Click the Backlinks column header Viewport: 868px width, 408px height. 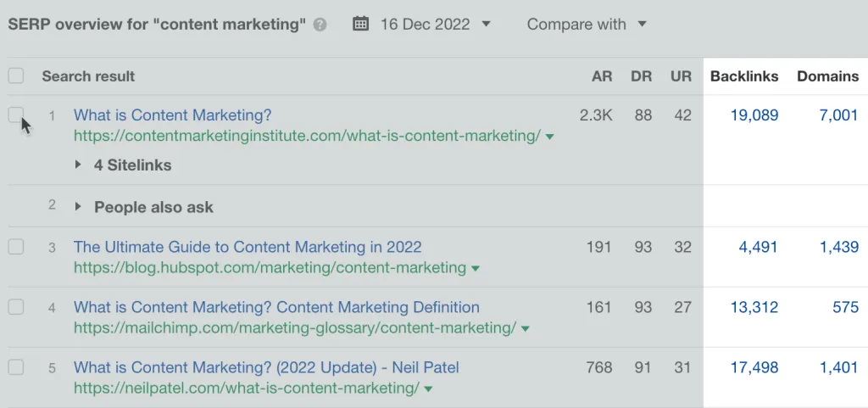pyautogui.click(x=744, y=76)
